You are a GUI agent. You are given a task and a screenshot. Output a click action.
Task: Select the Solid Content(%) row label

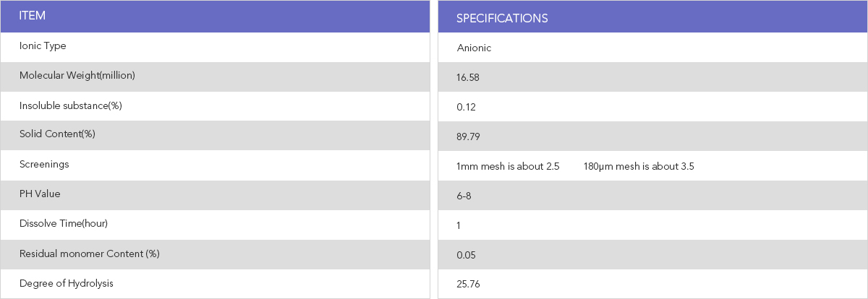tap(57, 134)
